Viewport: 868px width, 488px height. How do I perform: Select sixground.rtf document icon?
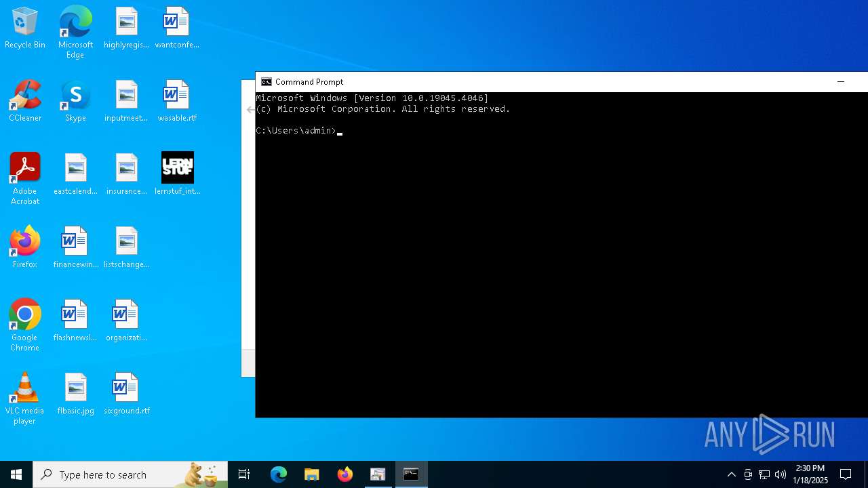pos(126,394)
